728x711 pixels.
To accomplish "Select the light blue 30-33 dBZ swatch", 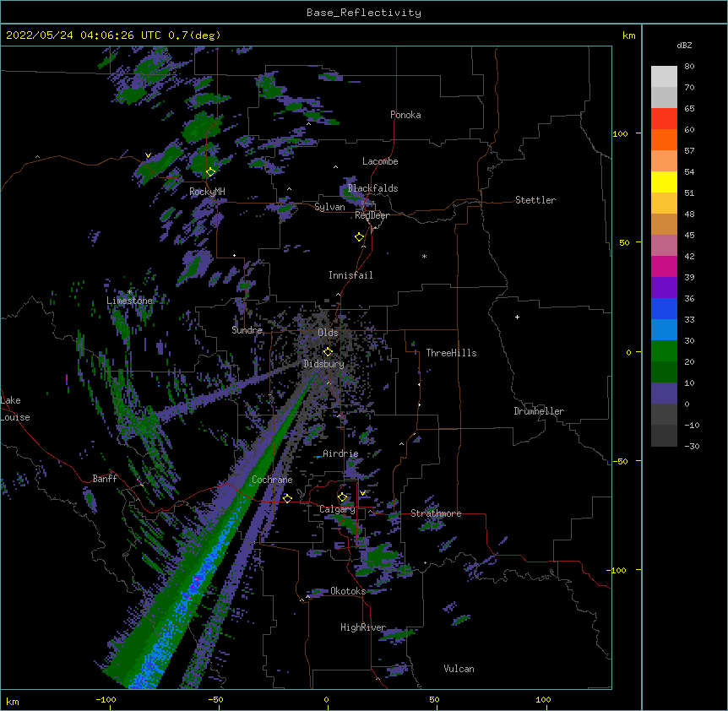I will (664, 330).
